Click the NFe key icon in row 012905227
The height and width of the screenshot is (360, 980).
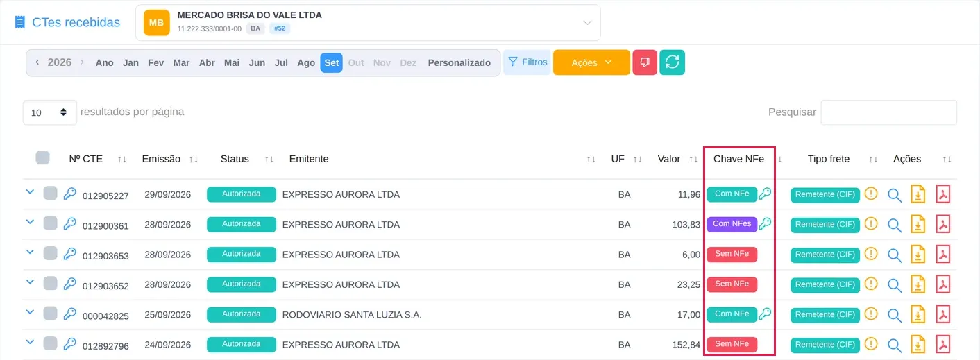[765, 194]
